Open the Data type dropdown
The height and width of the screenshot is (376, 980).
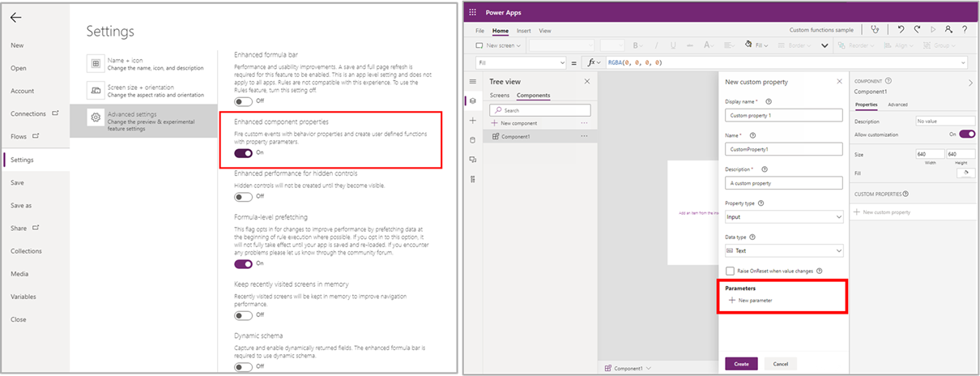pos(784,251)
